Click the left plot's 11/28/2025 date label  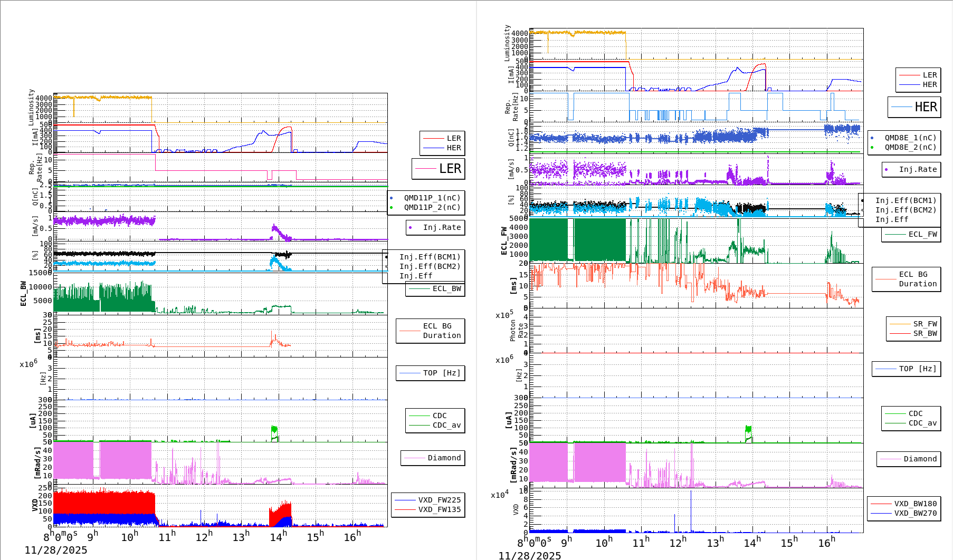[56, 550]
